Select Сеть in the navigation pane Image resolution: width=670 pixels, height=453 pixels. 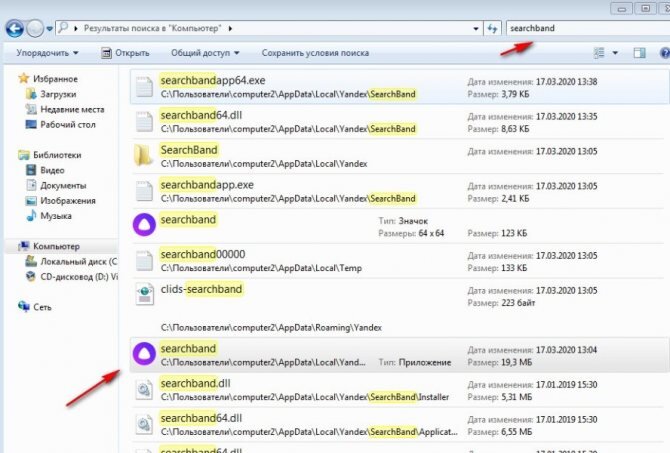point(42,307)
